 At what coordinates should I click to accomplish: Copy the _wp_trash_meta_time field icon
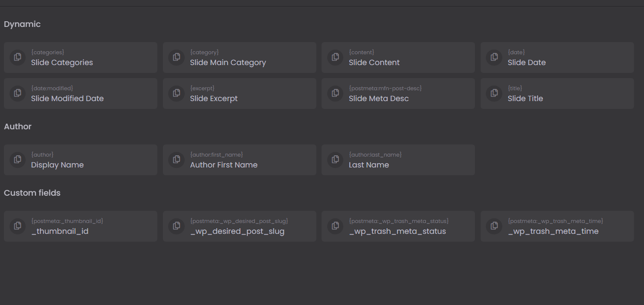494,226
